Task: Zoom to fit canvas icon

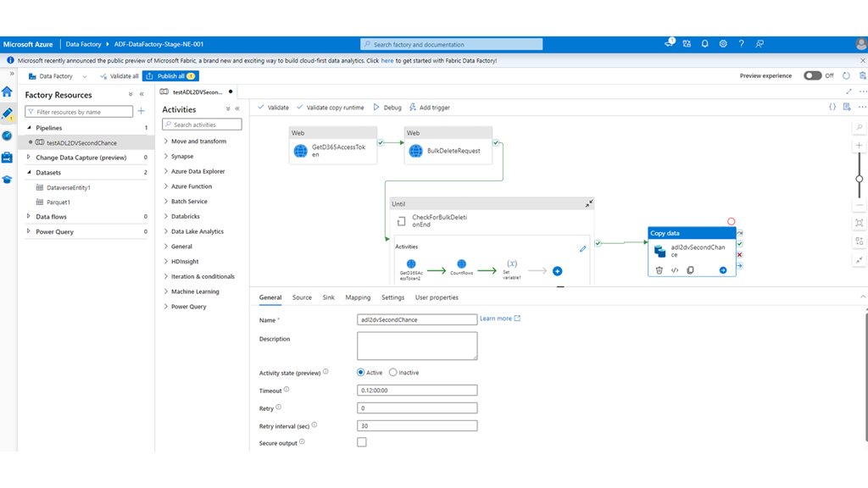Action: [860, 223]
